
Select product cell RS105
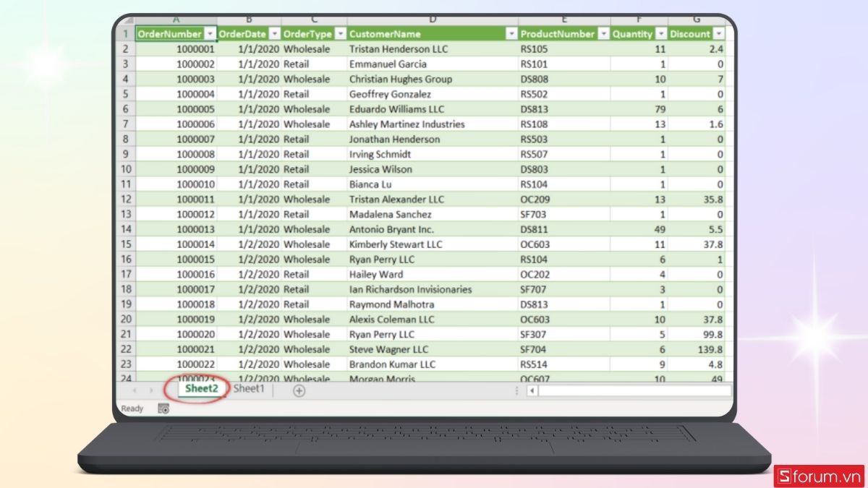coord(564,49)
